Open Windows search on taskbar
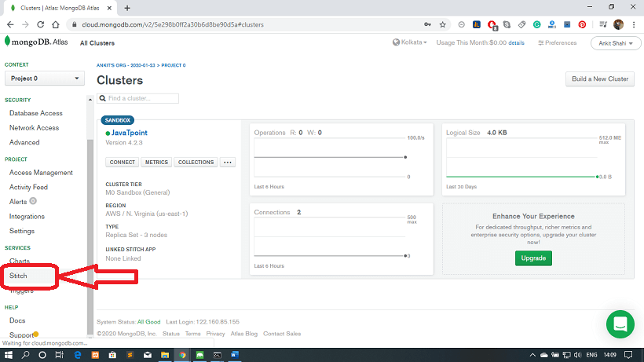 coord(25,355)
